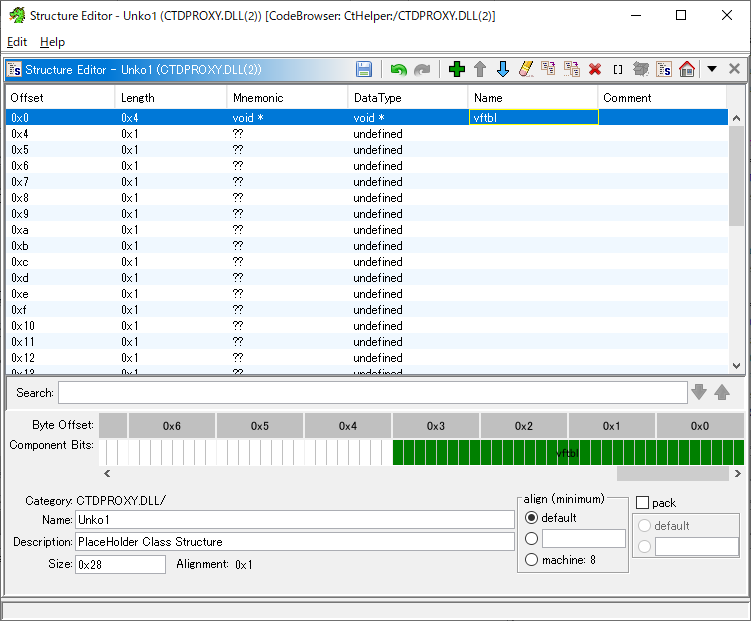Save structure changes with the disk icon

[364, 69]
